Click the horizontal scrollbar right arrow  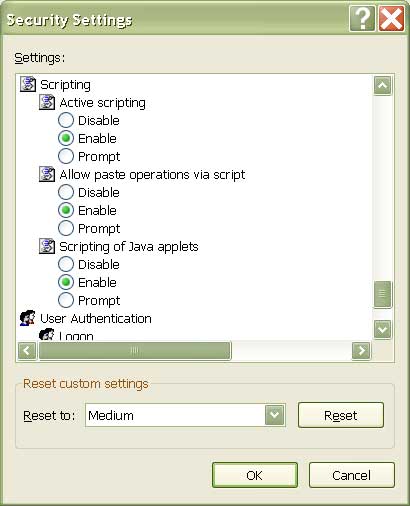[361, 351]
